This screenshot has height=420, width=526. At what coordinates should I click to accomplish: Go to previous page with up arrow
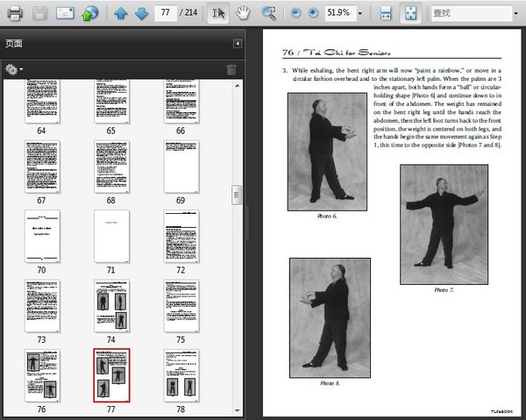pos(120,13)
